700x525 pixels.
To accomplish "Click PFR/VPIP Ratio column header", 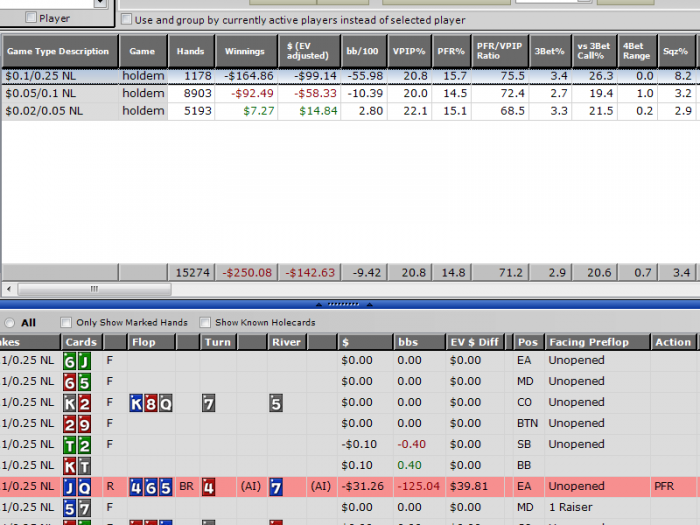I will [x=500, y=51].
